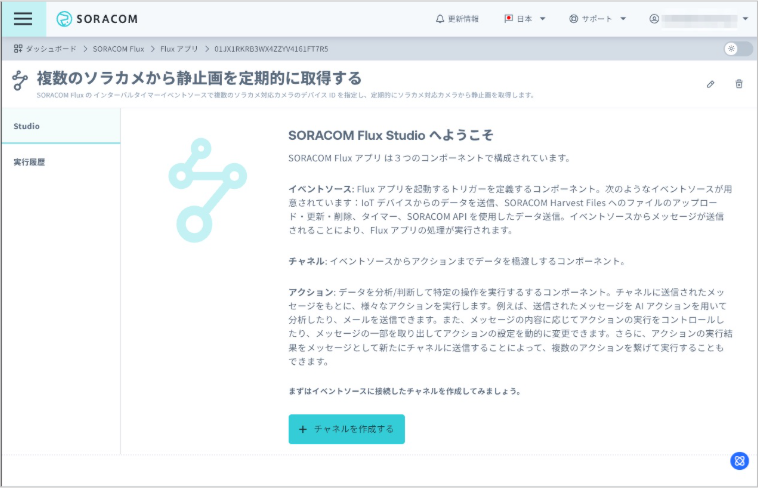Click the bold アクション label

(311, 292)
